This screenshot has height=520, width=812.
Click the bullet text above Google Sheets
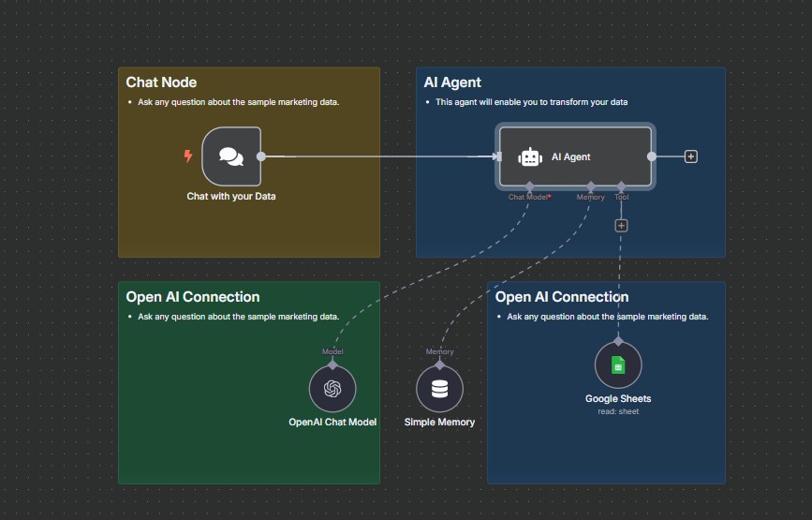coord(608,317)
